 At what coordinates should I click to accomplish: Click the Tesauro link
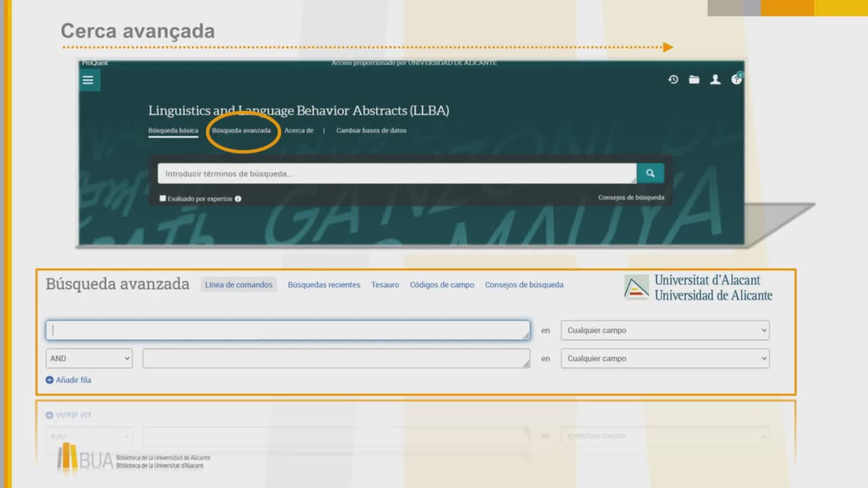[385, 285]
